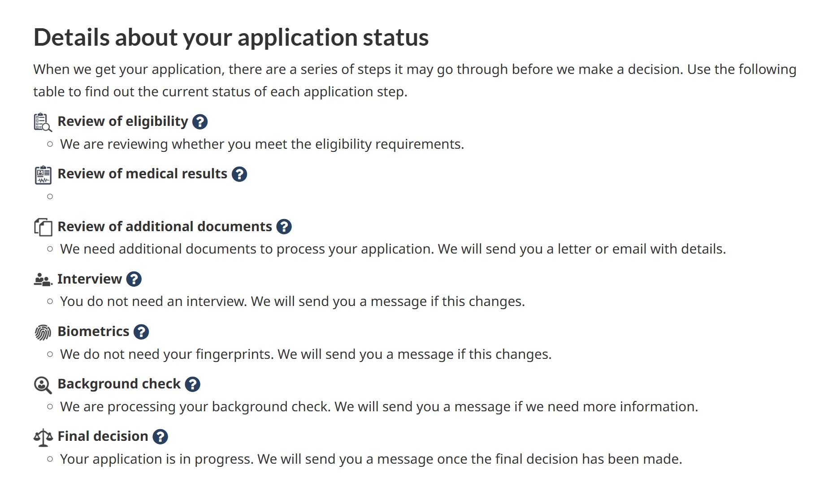Click the Final decision help icon
The height and width of the screenshot is (504, 837).
tap(160, 437)
